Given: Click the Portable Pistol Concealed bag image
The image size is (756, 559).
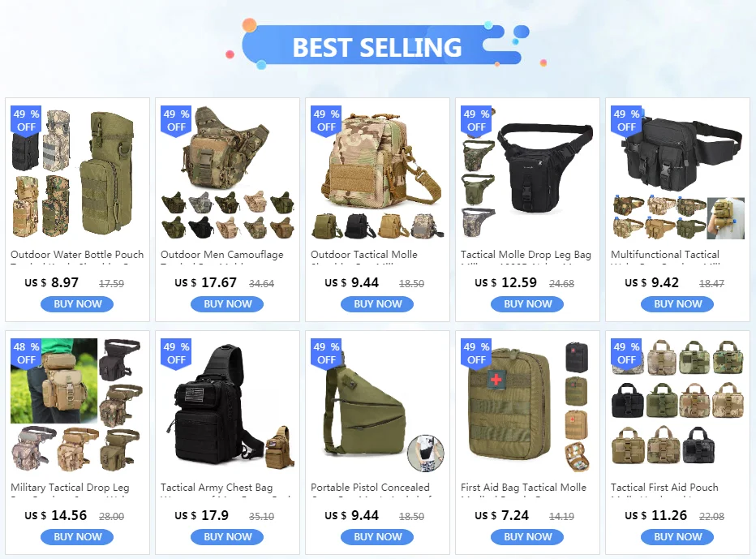Looking at the screenshot, I should pos(377,405).
